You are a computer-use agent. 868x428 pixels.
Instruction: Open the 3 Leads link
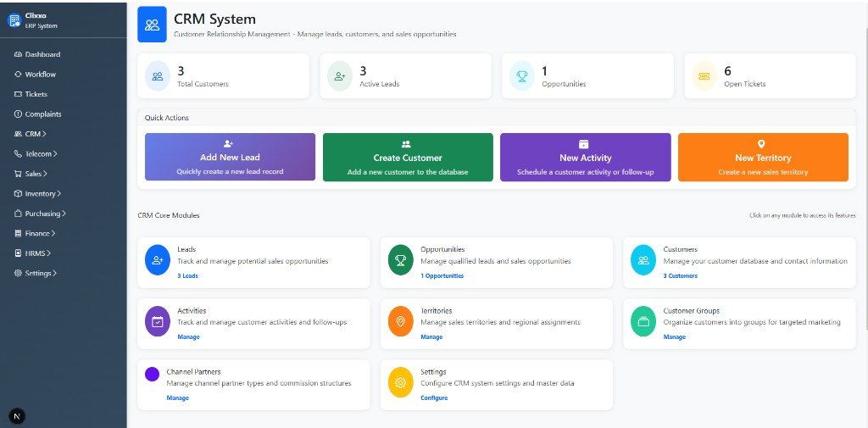[187, 275]
